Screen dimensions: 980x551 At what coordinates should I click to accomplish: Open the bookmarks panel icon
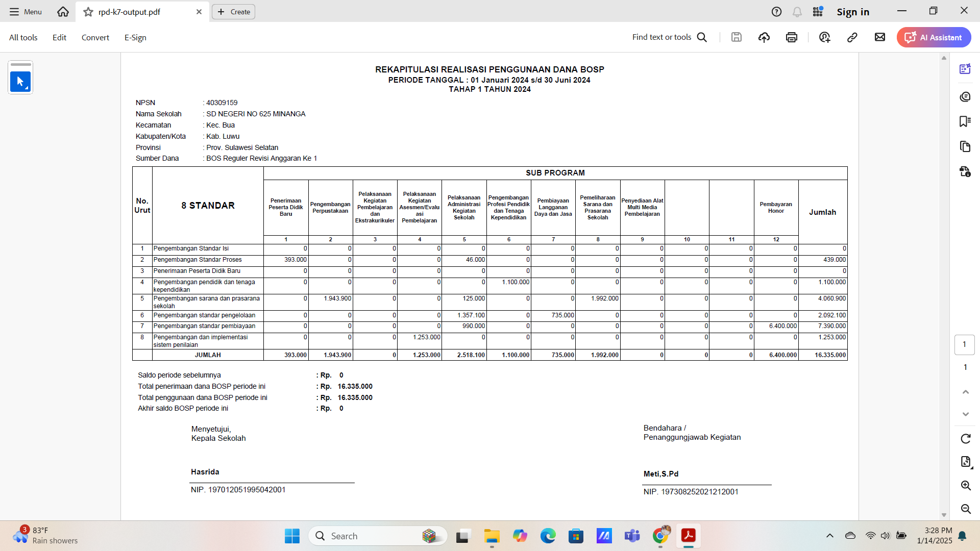tap(965, 121)
